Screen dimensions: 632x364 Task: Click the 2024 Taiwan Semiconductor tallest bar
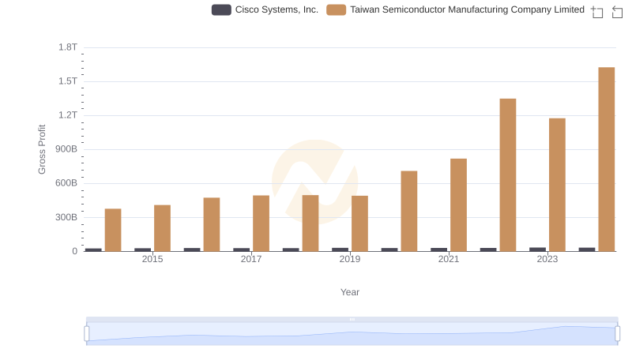(606, 159)
